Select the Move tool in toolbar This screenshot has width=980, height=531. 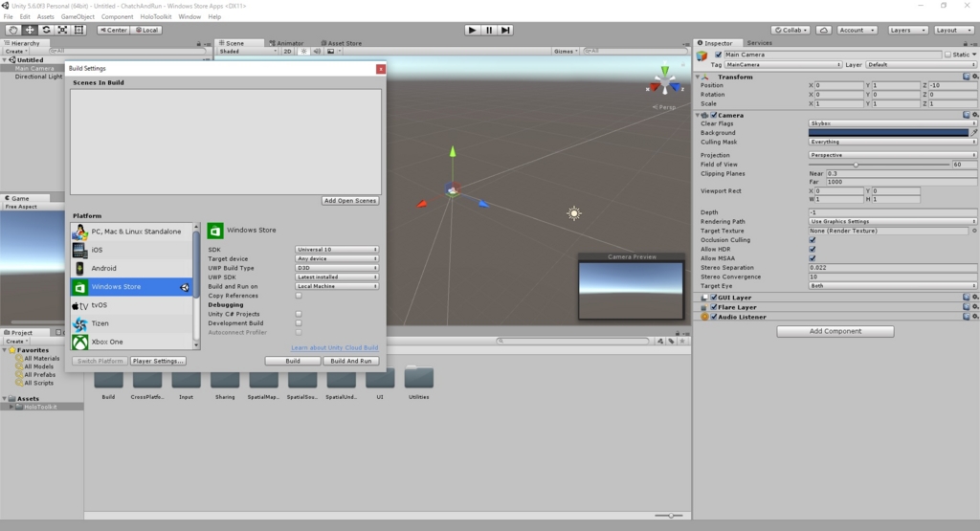(30, 30)
